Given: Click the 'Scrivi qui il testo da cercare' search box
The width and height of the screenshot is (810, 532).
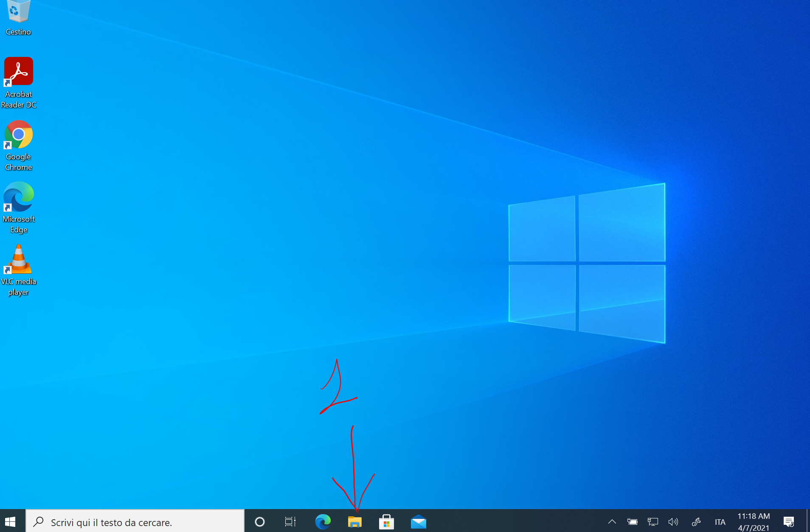Looking at the screenshot, I should 136,522.
